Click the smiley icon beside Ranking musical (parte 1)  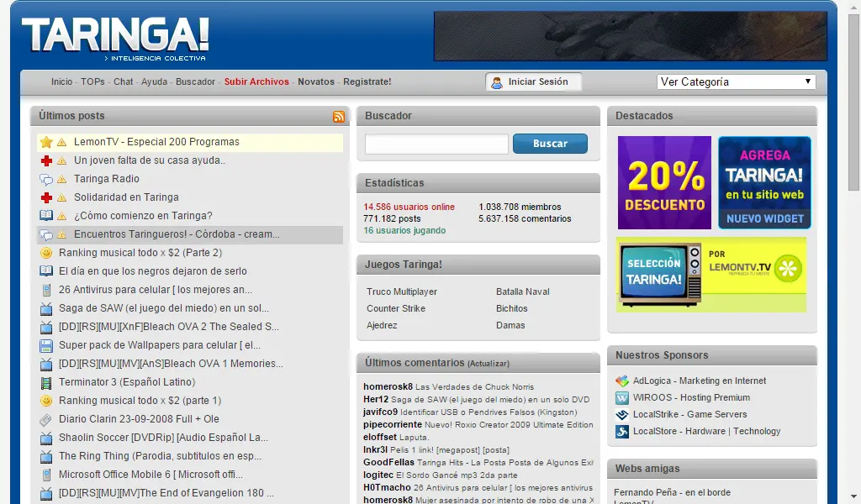(46, 401)
